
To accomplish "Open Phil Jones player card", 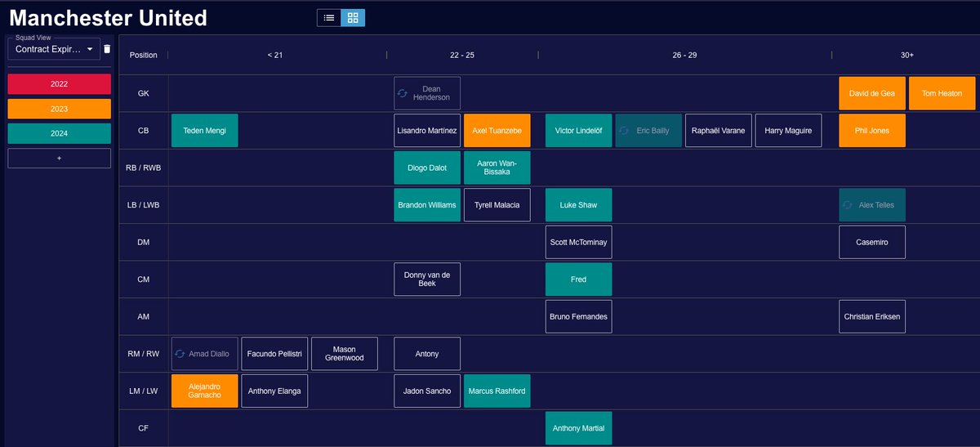I will (x=872, y=131).
